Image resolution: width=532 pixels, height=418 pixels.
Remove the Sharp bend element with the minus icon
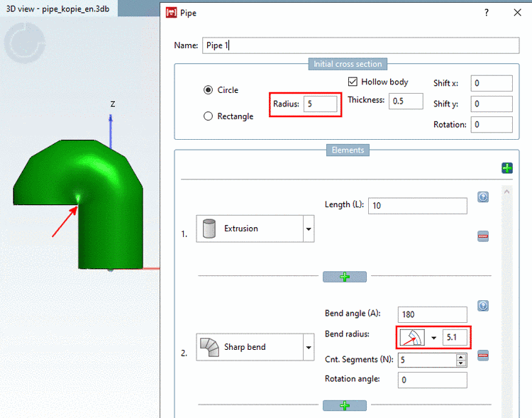(x=483, y=356)
